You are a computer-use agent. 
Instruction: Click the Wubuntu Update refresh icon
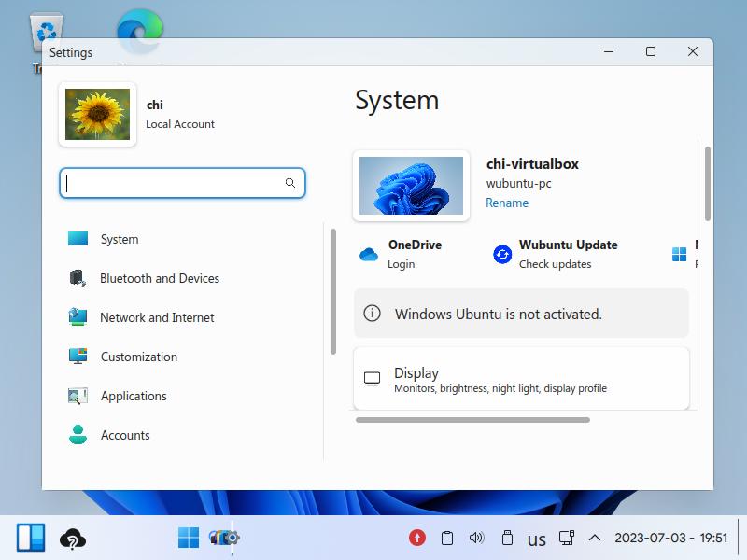[x=502, y=254]
